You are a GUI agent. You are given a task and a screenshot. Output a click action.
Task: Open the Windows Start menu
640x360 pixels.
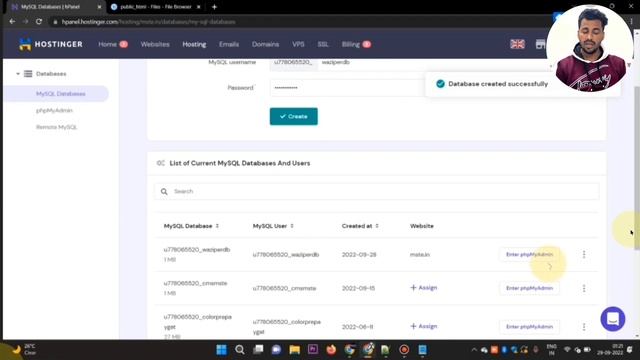pyautogui.click(x=221, y=350)
